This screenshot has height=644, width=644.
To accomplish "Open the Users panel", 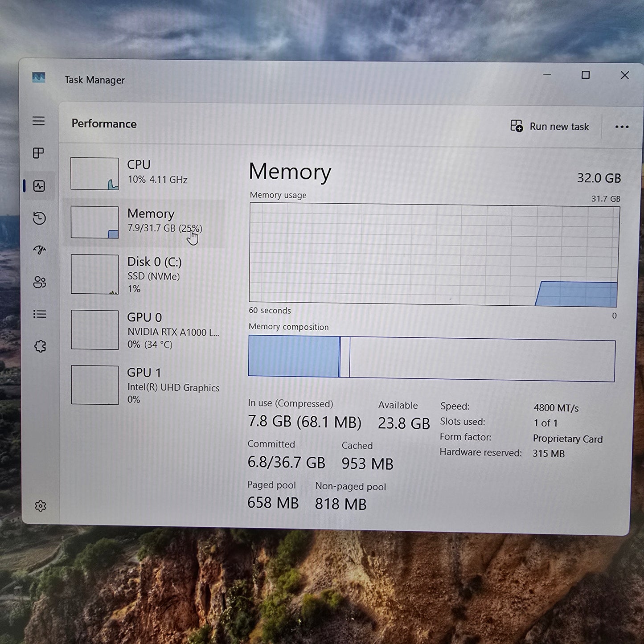I will (39, 282).
